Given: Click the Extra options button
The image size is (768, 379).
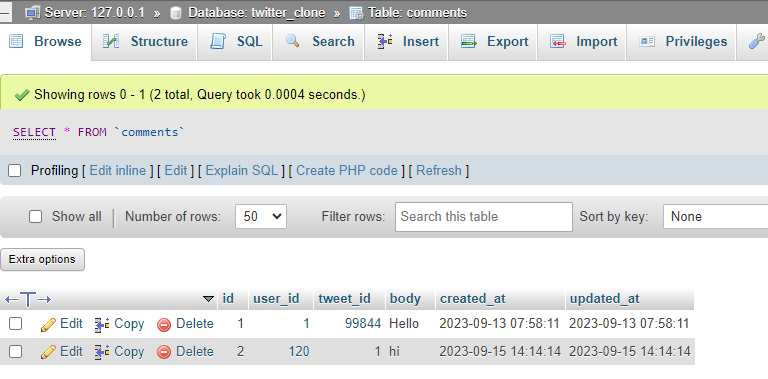Looking at the screenshot, I should click(x=42, y=260).
